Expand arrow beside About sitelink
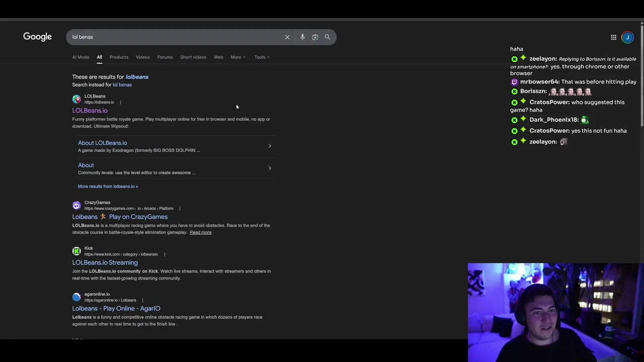Viewport: 644px width, 362px height. click(x=270, y=168)
